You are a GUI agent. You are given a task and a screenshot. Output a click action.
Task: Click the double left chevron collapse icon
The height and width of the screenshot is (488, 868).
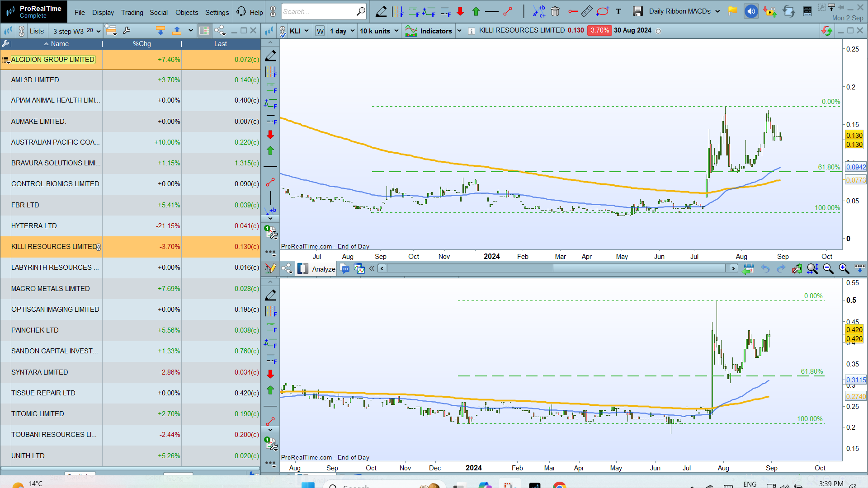coord(372,268)
